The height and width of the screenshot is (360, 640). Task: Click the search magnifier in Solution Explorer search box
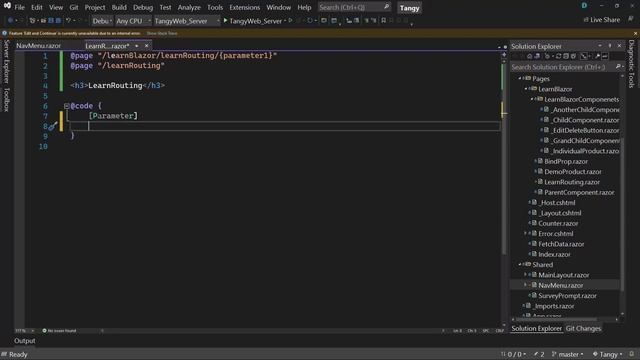point(618,67)
